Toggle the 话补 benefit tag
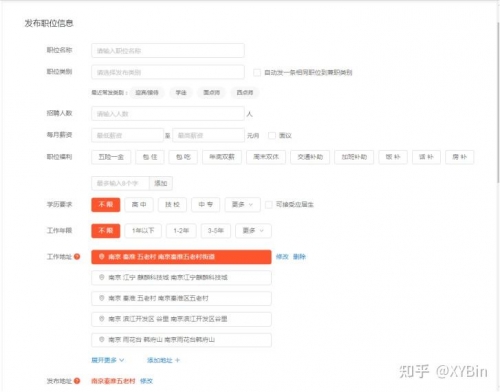 click(426, 157)
